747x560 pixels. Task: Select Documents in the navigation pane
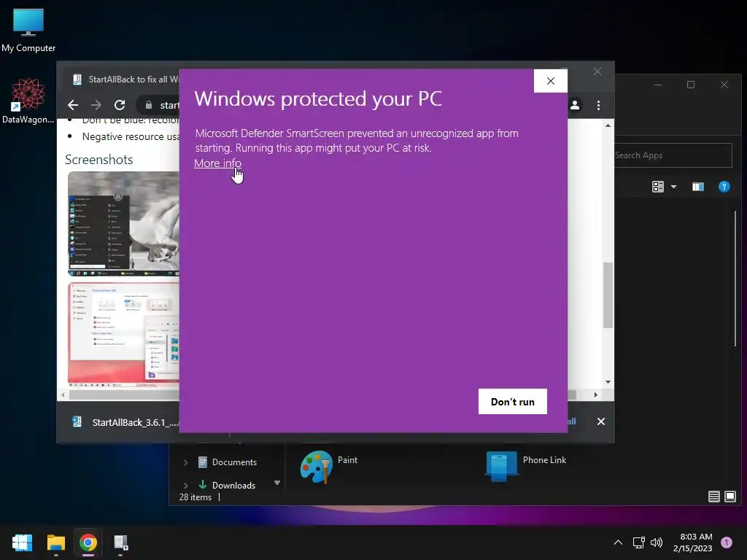pos(228,462)
